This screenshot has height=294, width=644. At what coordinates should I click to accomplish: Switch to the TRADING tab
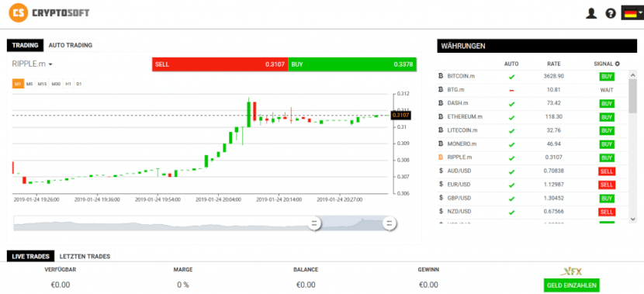click(25, 45)
